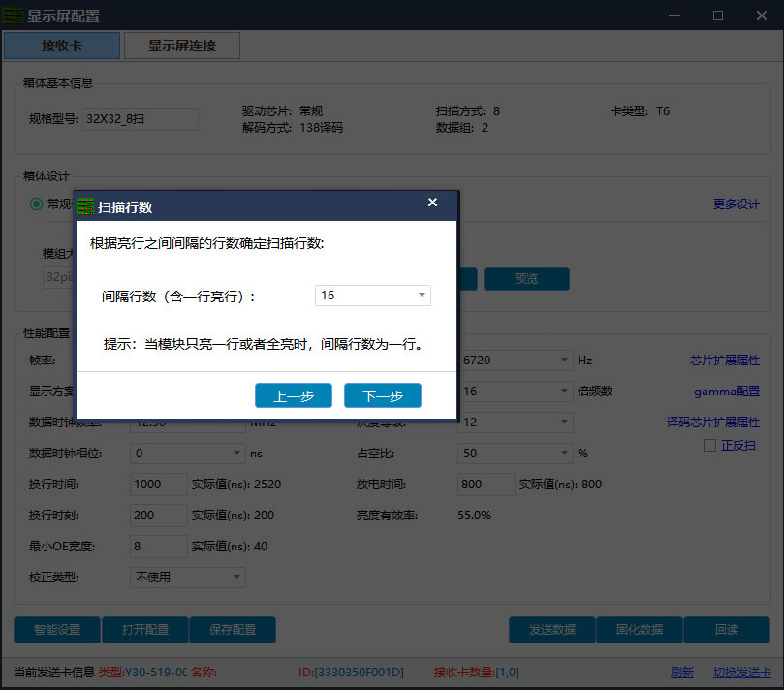Expand the 6720 Hz refresh rate dropdown
The height and width of the screenshot is (690, 784).
pos(515,360)
